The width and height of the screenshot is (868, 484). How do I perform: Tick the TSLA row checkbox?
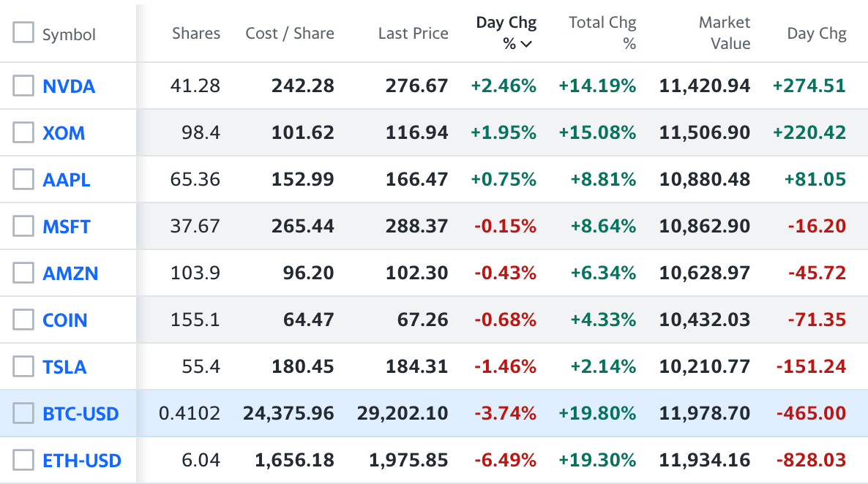(x=23, y=367)
